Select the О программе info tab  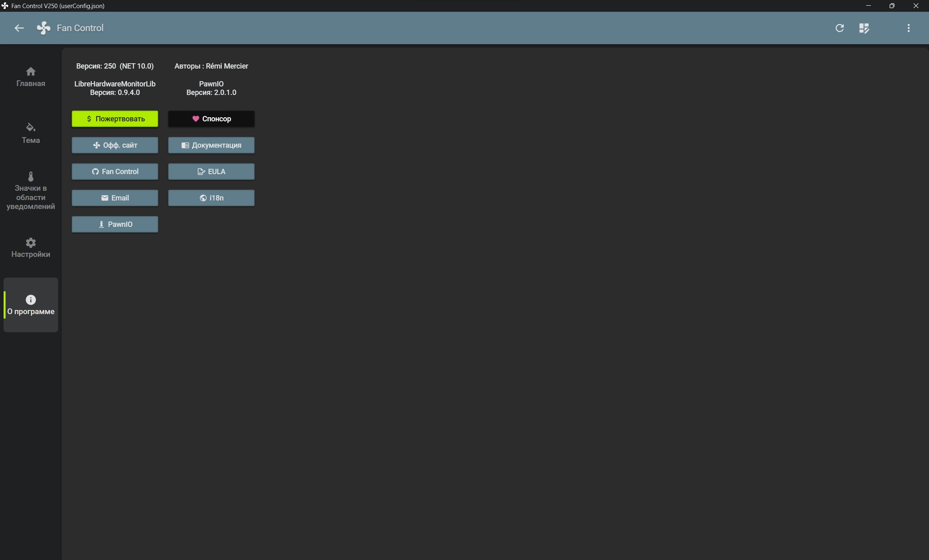[x=31, y=305]
